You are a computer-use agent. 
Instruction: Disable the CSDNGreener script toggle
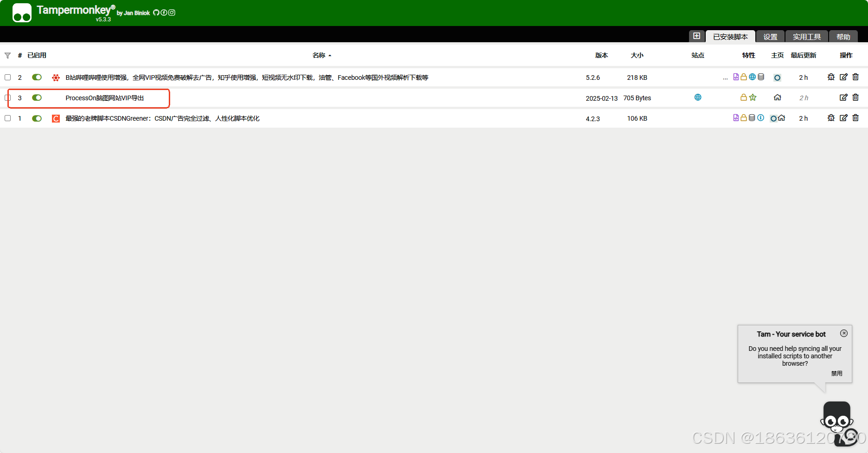tap(37, 118)
